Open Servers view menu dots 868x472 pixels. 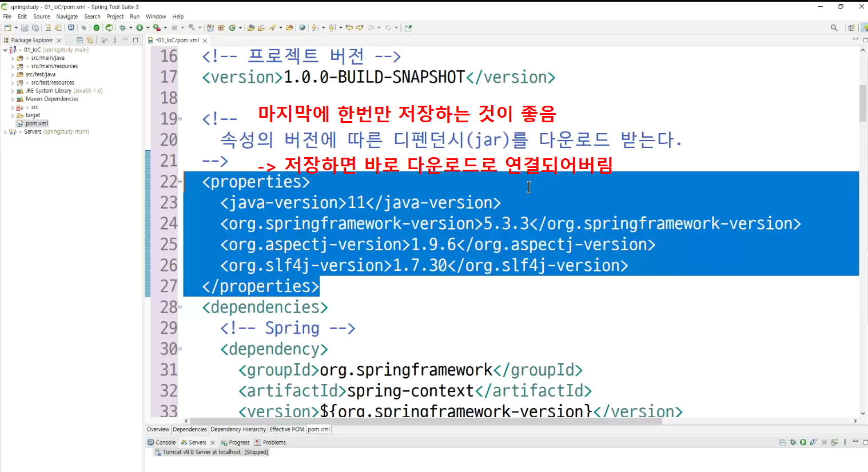845,442
